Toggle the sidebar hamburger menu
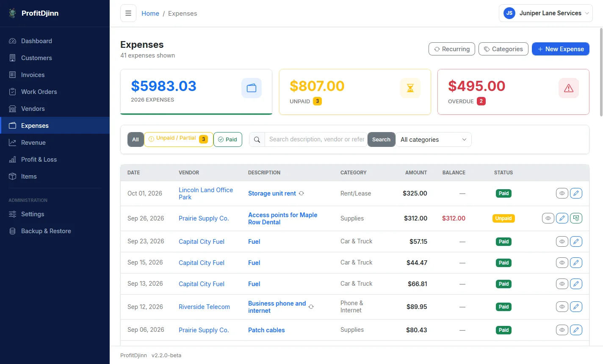Image resolution: width=603 pixels, height=364 pixels. coord(128,13)
